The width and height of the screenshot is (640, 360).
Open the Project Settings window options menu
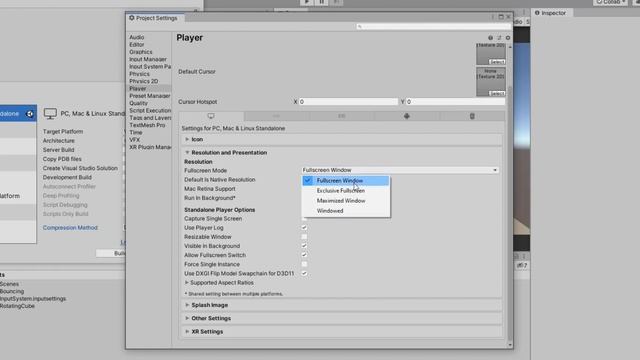(x=493, y=17)
